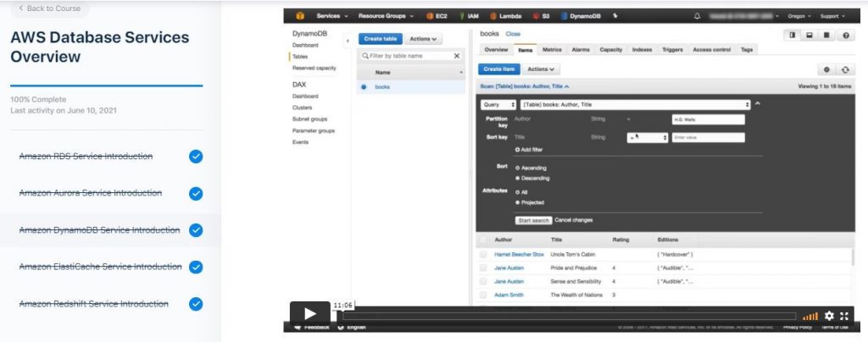868x342 pixels.
Task: Check the Harriet Beecher Stow row checkbox
Action: tap(483, 254)
